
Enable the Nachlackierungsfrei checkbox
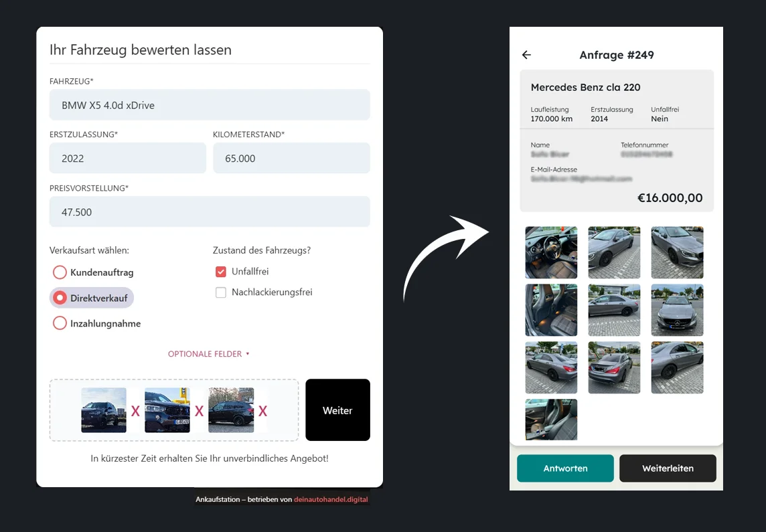221,292
